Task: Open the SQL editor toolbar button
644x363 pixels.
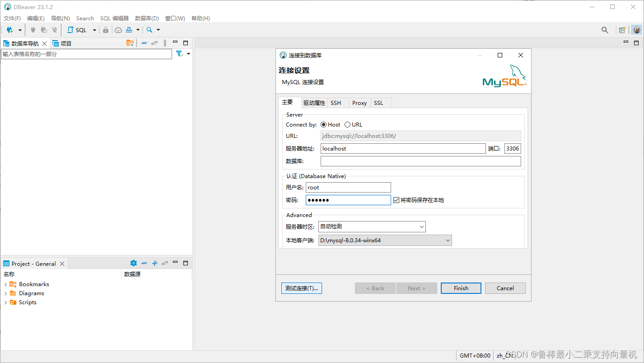Action: click(x=77, y=30)
